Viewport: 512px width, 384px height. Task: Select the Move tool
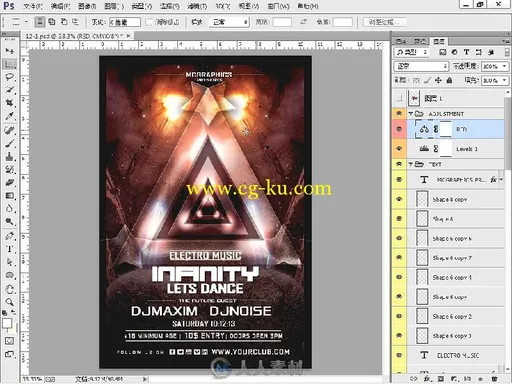point(9,51)
